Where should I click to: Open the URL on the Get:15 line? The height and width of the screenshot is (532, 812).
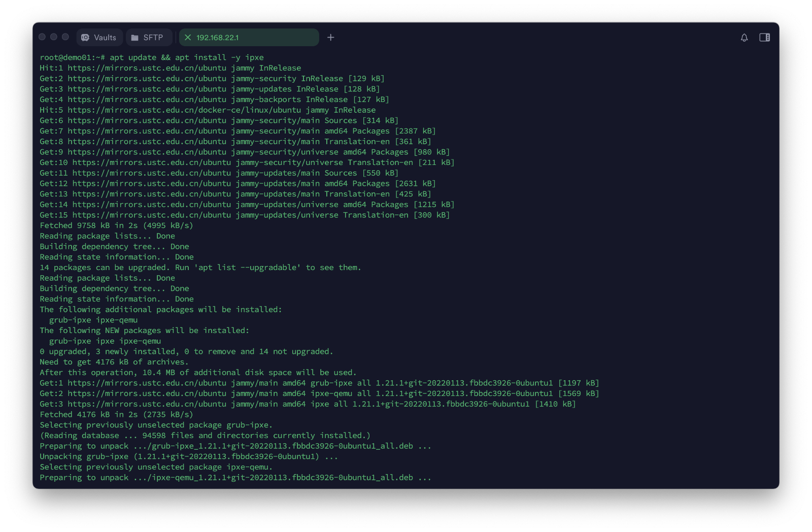(151, 215)
